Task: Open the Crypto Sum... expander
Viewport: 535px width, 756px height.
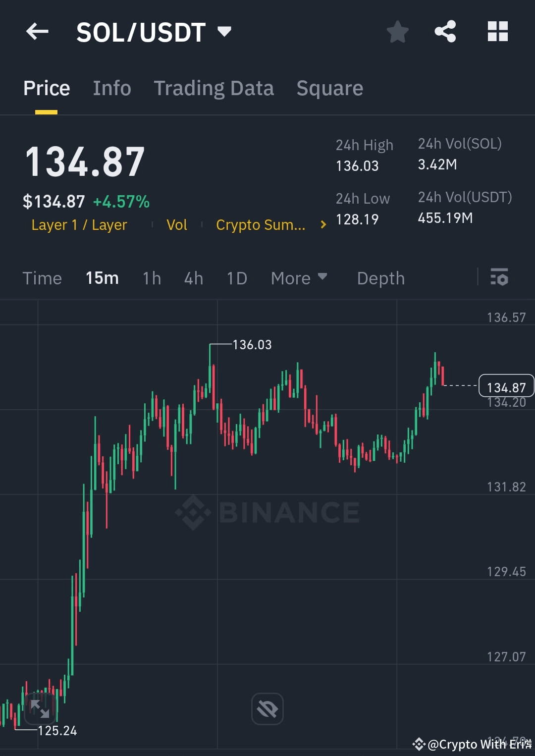Action: (261, 224)
